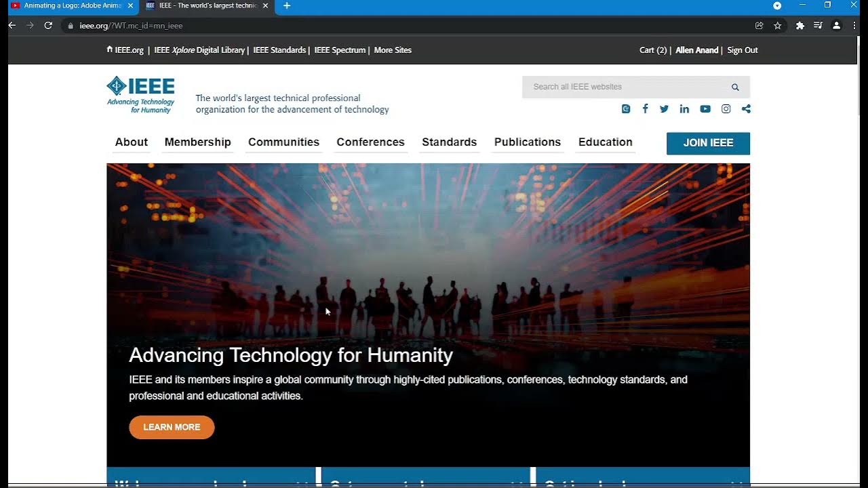Click the Sign Out link

(x=743, y=50)
